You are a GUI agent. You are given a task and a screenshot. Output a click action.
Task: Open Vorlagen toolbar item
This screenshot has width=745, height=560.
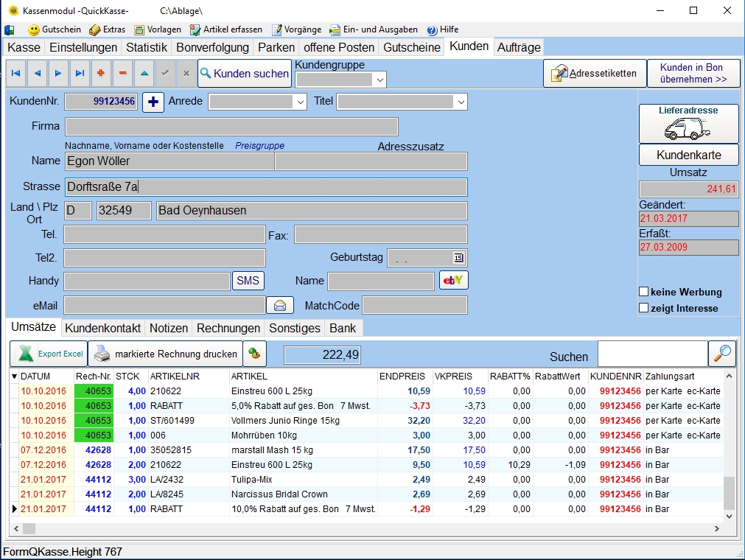pos(158,30)
